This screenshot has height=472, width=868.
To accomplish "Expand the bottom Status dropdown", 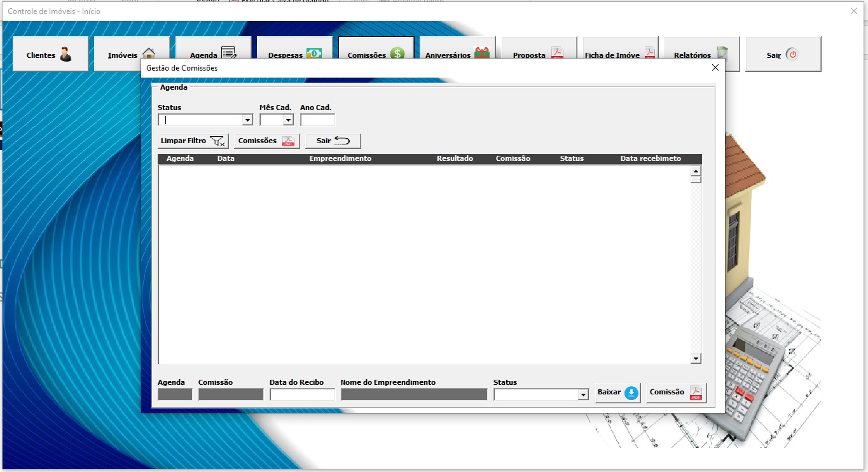I will 583,395.
